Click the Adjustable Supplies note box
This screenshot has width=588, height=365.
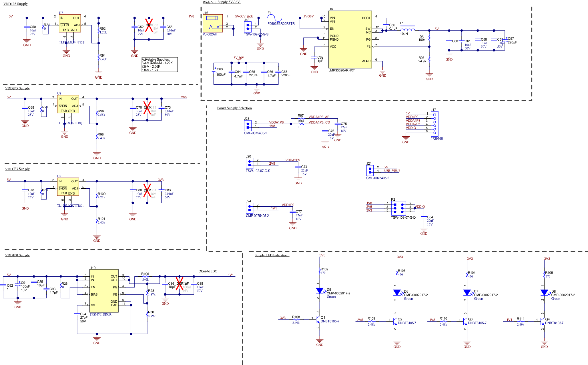(x=160, y=65)
